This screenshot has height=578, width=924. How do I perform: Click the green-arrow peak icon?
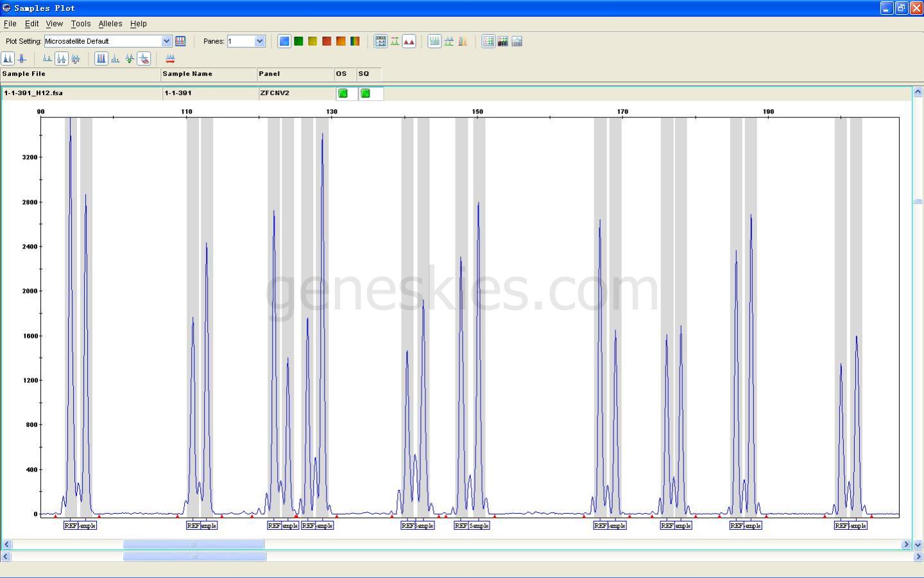tap(130, 59)
